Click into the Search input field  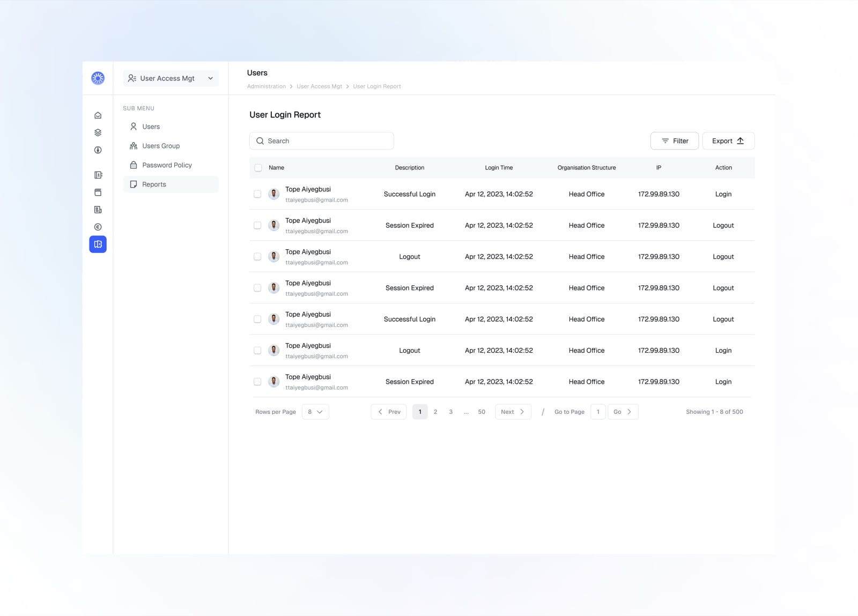point(322,141)
